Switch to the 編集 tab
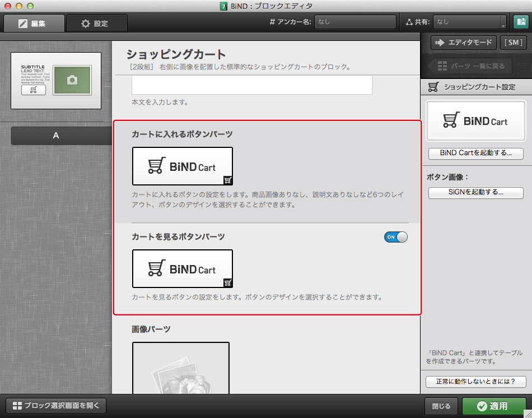 [x=34, y=24]
